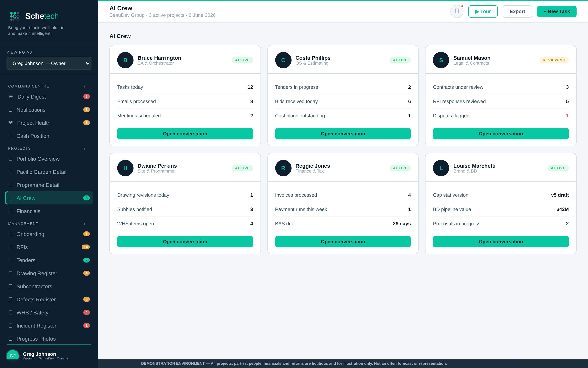The height and width of the screenshot is (368, 588).
Task: Click the AI Crew sidebar icon
Action: pos(10,198)
